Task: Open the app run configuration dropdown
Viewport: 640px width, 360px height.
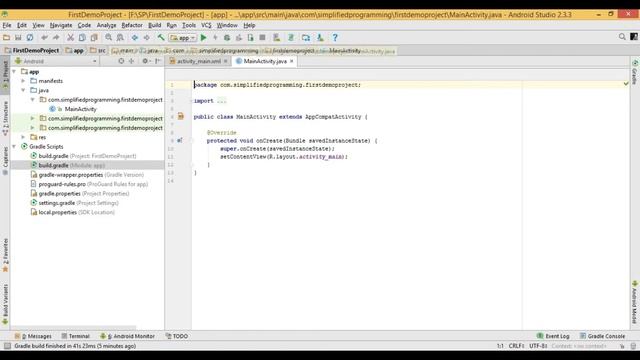Action: (183, 38)
